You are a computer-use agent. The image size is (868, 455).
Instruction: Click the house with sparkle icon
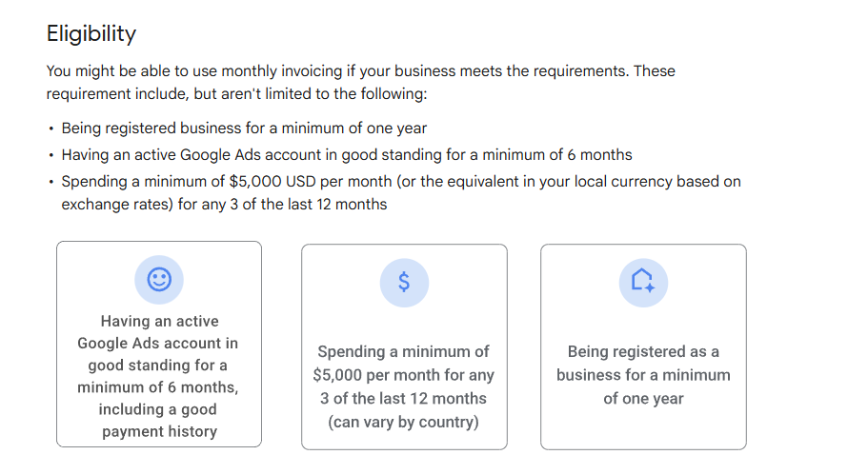pyautogui.click(x=643, y=283)
